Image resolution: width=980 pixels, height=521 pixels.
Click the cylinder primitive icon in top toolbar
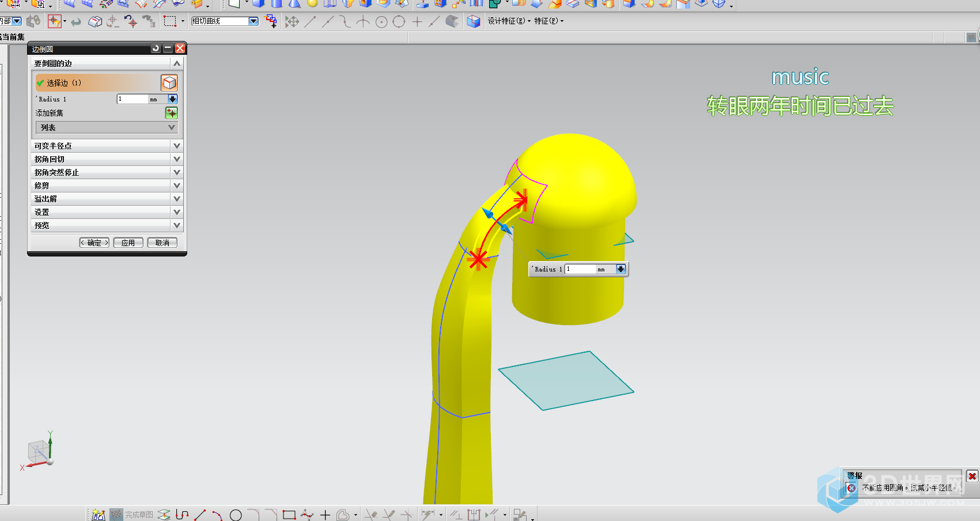click(x=277, y=3)
